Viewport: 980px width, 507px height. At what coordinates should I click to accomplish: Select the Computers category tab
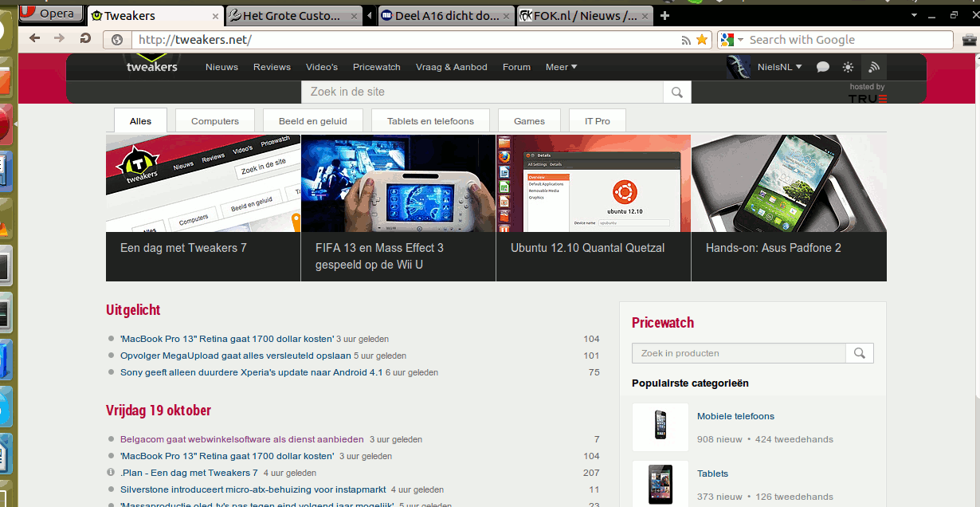(215, 121)
